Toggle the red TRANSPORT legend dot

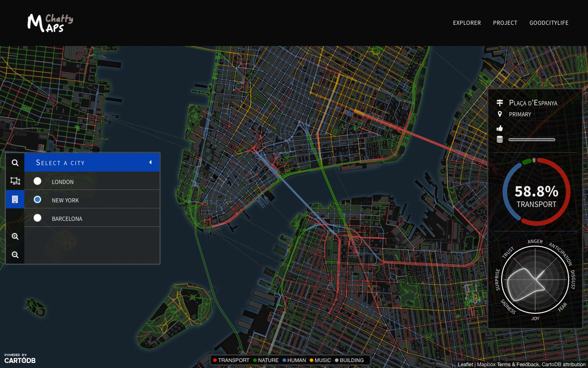pyautogui.click(x=214, y=360)
